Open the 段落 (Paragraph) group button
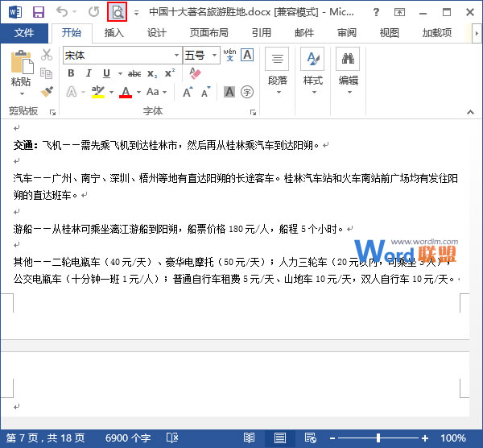This screenshot has height=448, width=483. point(278,71)
